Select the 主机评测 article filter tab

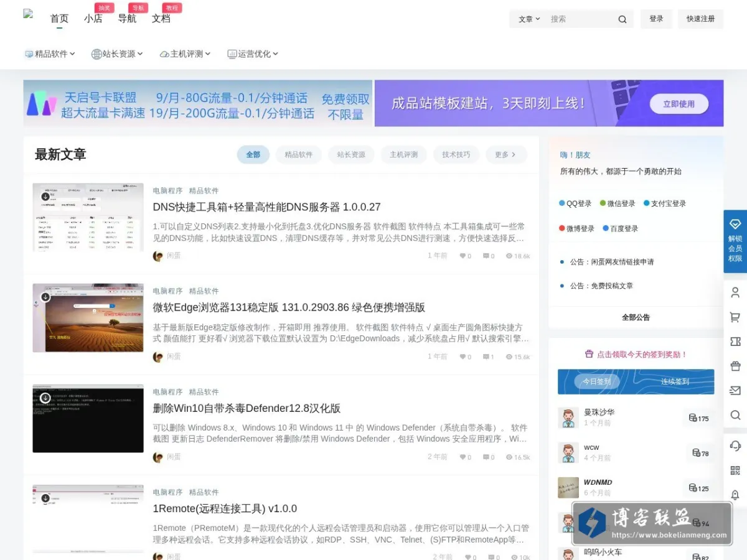tap(404, 155)
